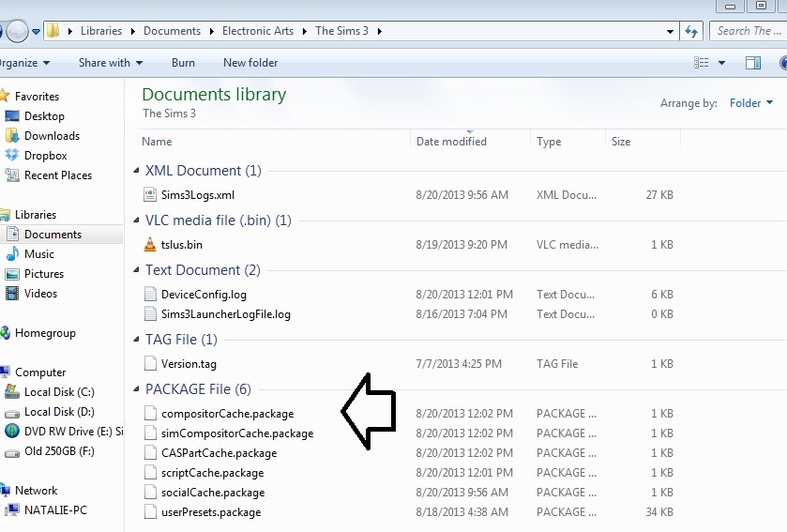Click the simCompositorCache.package file icon

coord(150,433)
